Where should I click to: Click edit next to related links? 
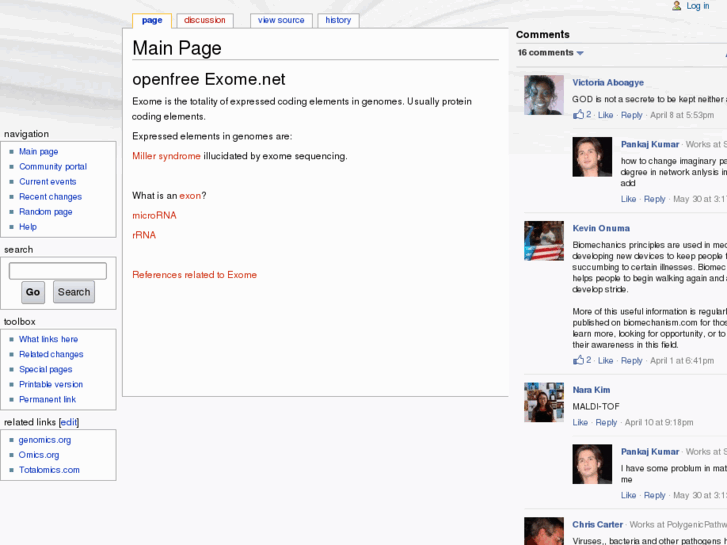coord(69,423)
